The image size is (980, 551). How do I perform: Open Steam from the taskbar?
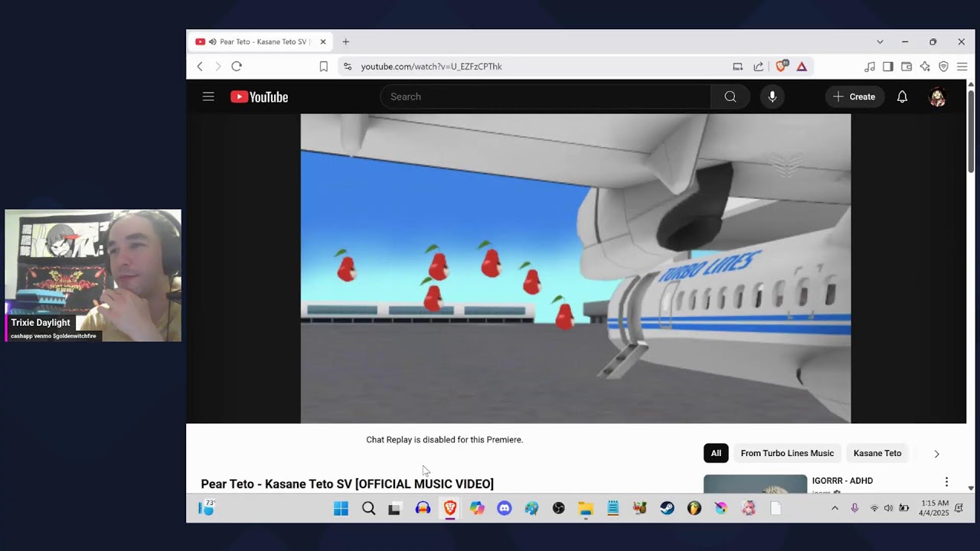667,508
